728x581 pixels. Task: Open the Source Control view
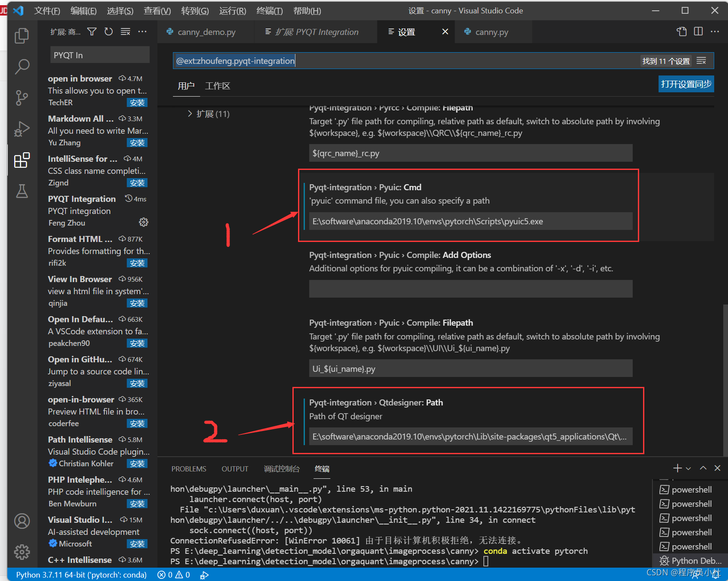pos(22,98)
